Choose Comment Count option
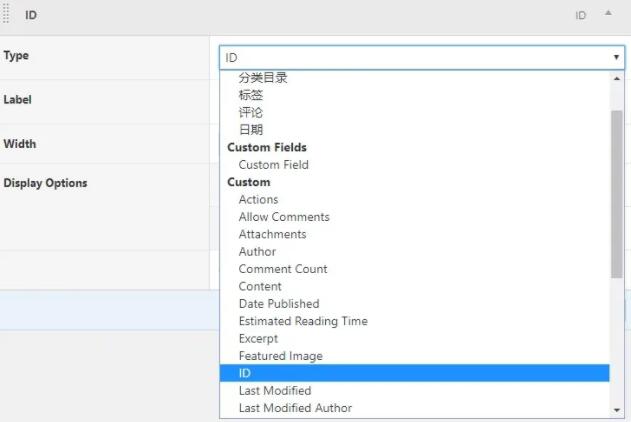Screen dimensions: 631x422 click(414, 269)
